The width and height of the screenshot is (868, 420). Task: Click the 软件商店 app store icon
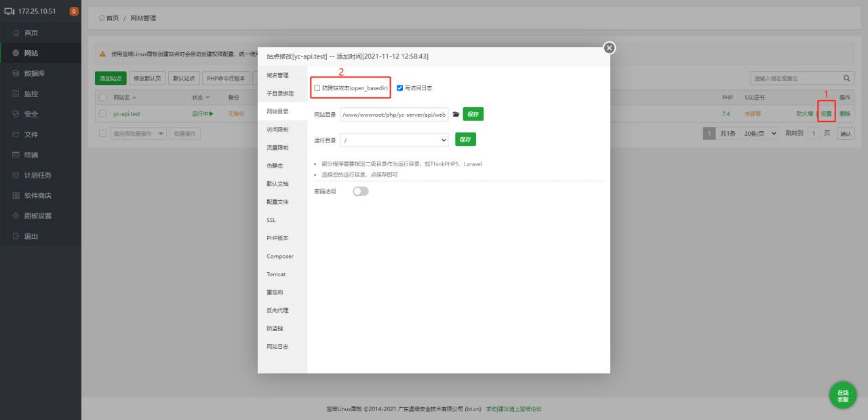(16, 195)
